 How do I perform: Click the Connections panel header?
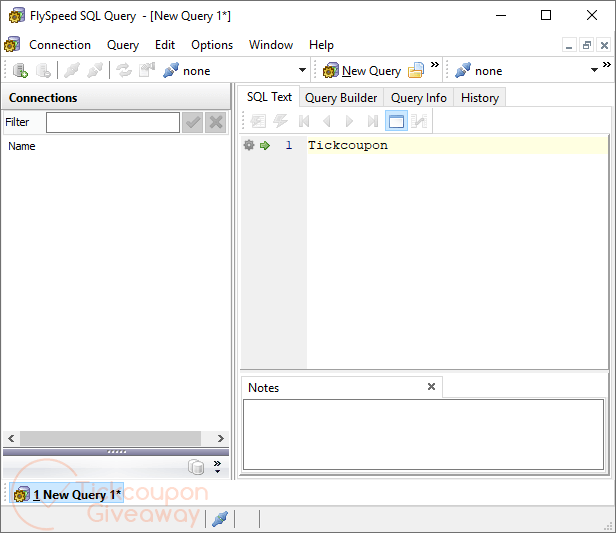tap(116, 98)
